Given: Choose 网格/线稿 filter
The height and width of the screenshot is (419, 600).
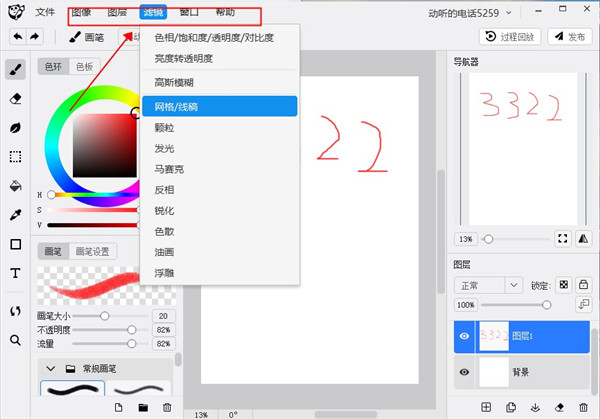Looking at the screenshot, I should coord(219,106).
